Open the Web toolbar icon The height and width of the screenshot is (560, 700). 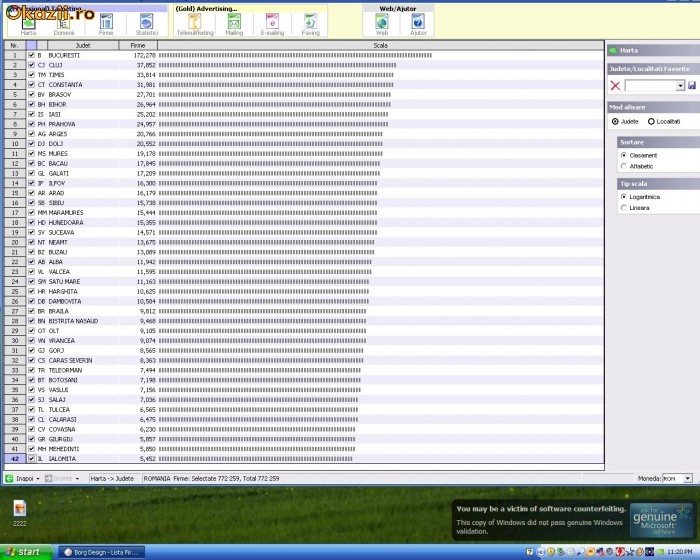pos(382,24)
